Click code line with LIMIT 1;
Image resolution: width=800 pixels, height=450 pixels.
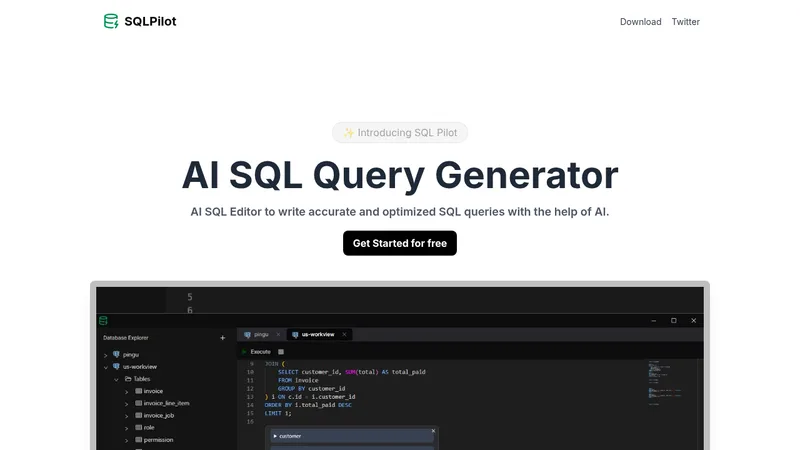[278, 413]
